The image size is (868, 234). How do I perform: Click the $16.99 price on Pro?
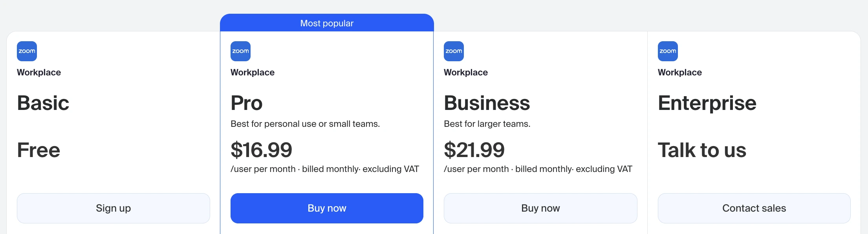point(262,150)
